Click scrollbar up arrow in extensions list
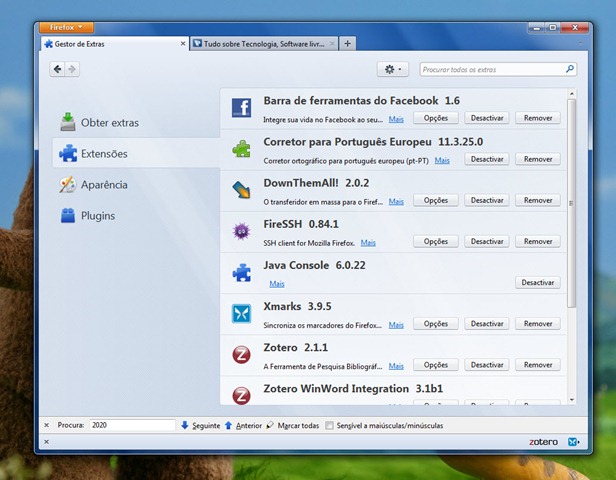Image resolution: width=616 pixels, height=480 pixels. pos(572,93)
